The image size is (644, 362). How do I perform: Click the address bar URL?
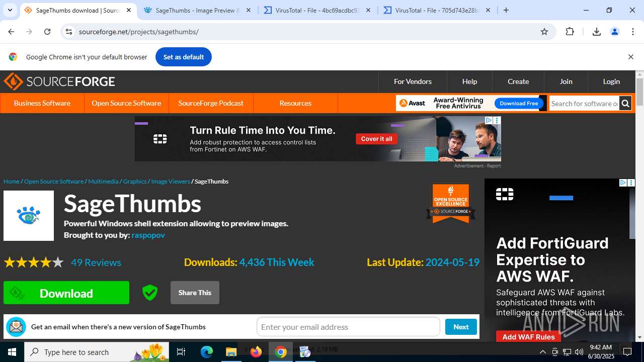coord(139,32)
